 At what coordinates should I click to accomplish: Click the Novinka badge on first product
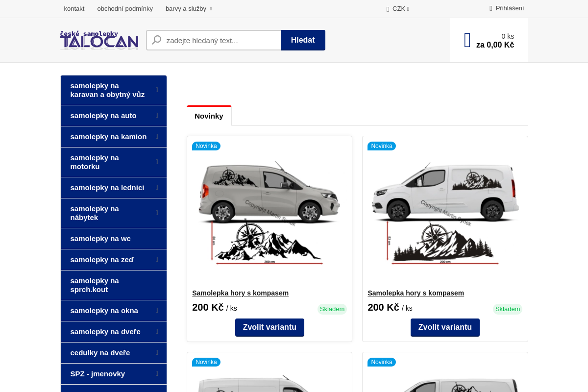206,146
